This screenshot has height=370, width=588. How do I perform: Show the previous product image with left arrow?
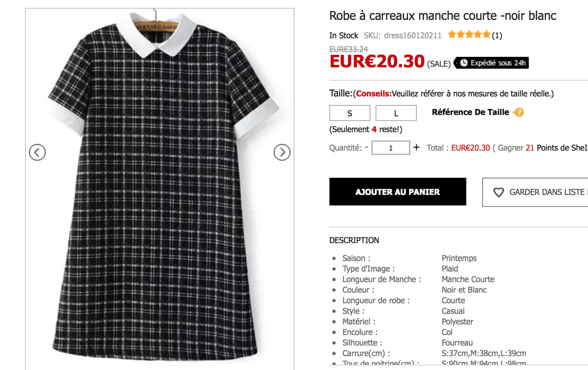[x=37, y=152]
